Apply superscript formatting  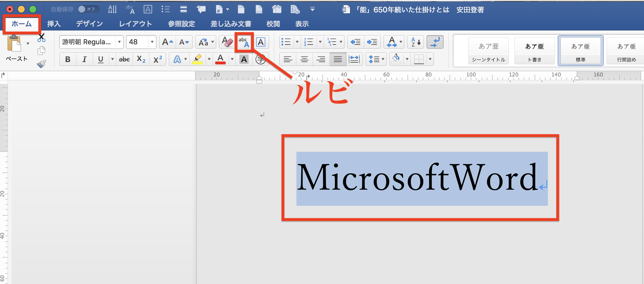coord(158,60)
